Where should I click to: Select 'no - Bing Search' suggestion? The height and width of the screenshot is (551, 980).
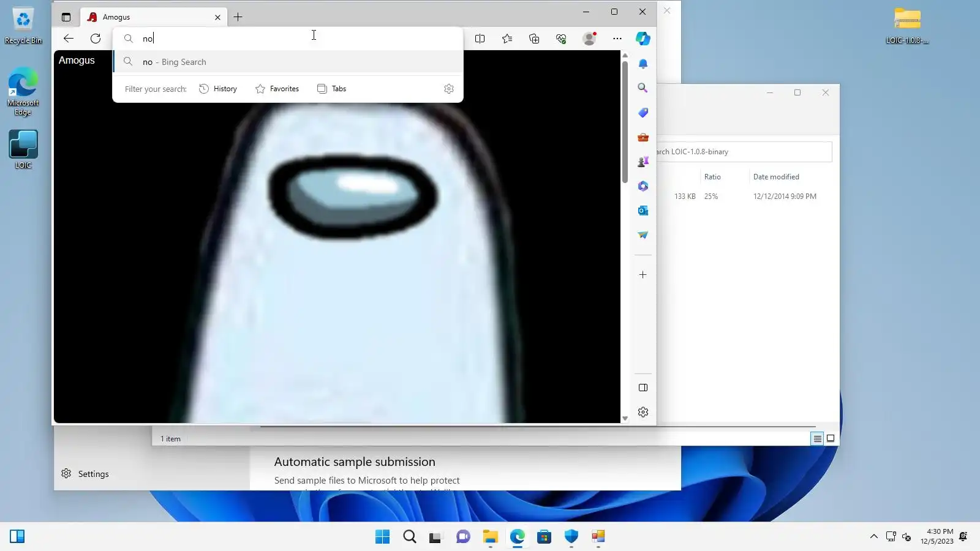[x=288, y=62]
